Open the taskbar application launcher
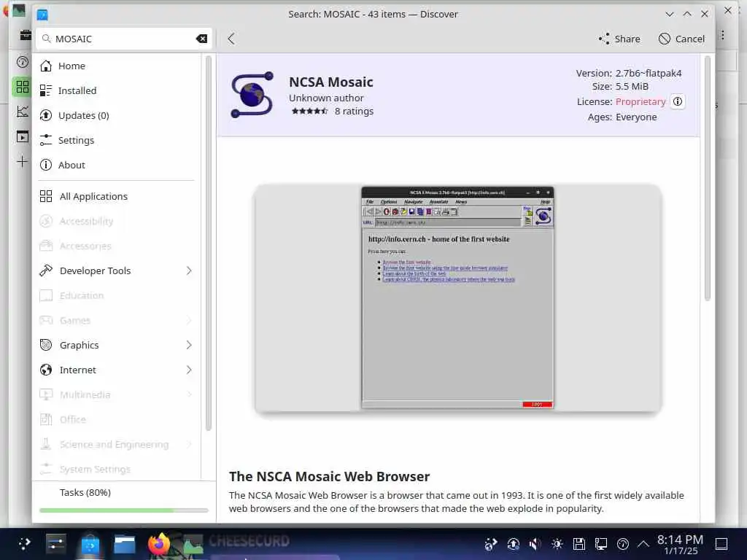 pyautogui.click(x=24, y=543)
